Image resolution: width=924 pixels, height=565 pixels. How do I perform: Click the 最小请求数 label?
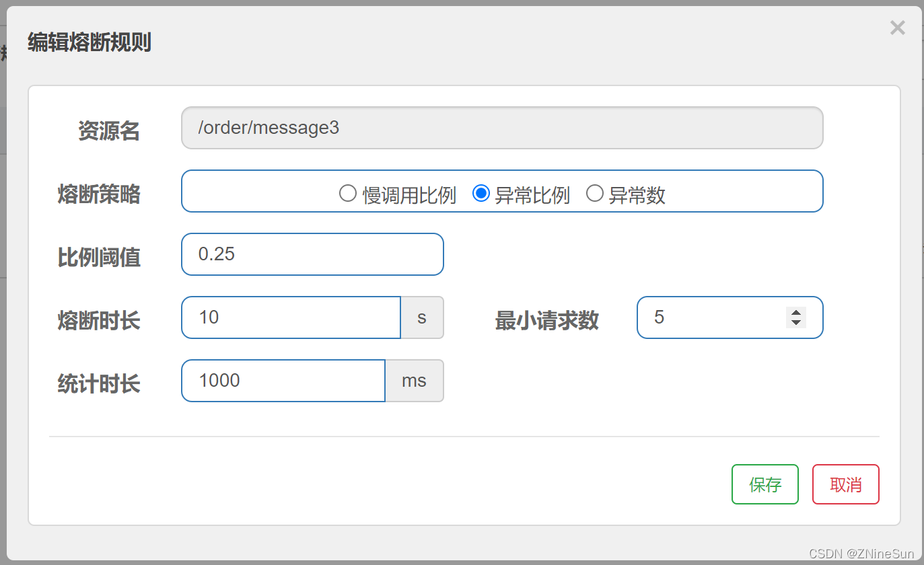pos(547,321)
